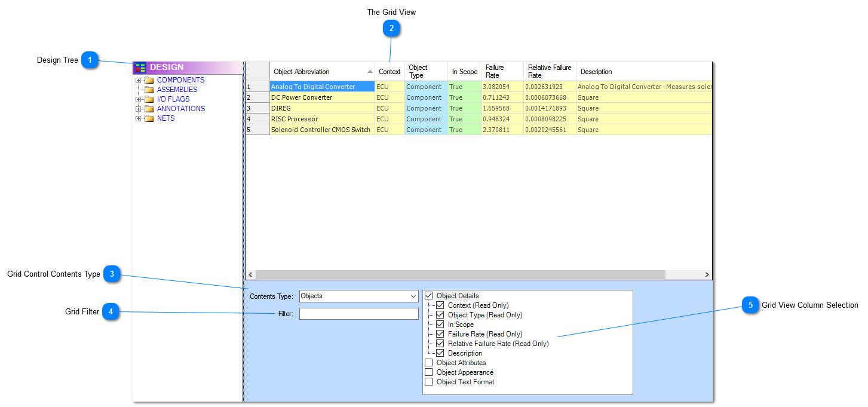Click failure rate value 2.370811
The width and height of the screenshot is (868, 407).
[x=502, y=130]
